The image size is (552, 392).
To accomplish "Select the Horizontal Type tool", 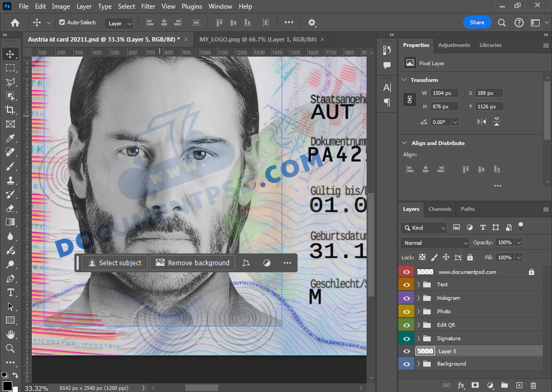I will click(10, 292).
